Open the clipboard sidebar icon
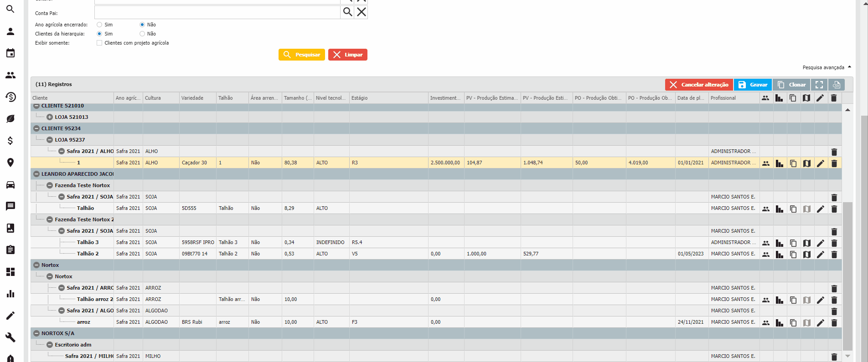The image size is (868, 362). [x=10, y=250]
